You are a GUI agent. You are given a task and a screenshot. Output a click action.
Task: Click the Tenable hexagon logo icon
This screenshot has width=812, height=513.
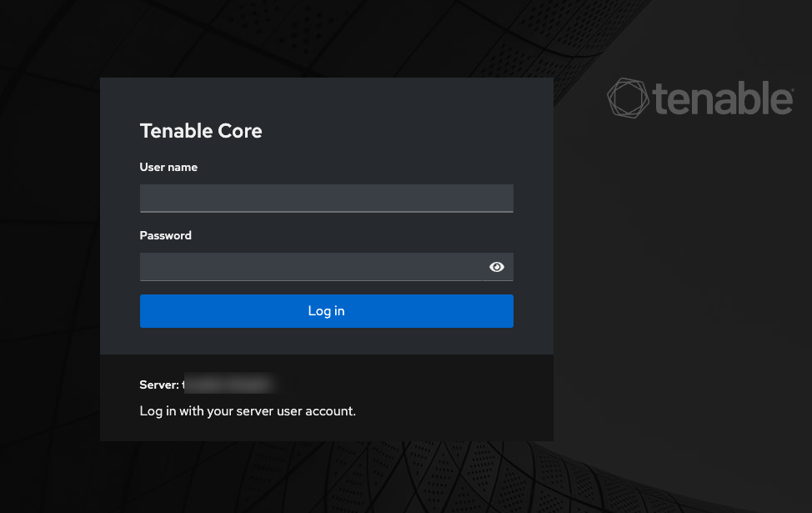pos(628,98)
